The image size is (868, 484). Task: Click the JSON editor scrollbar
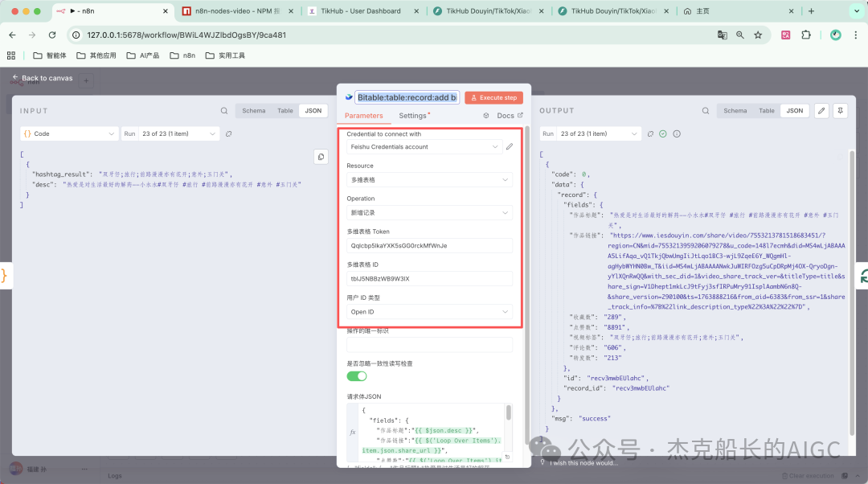click(x=508, y=412)
